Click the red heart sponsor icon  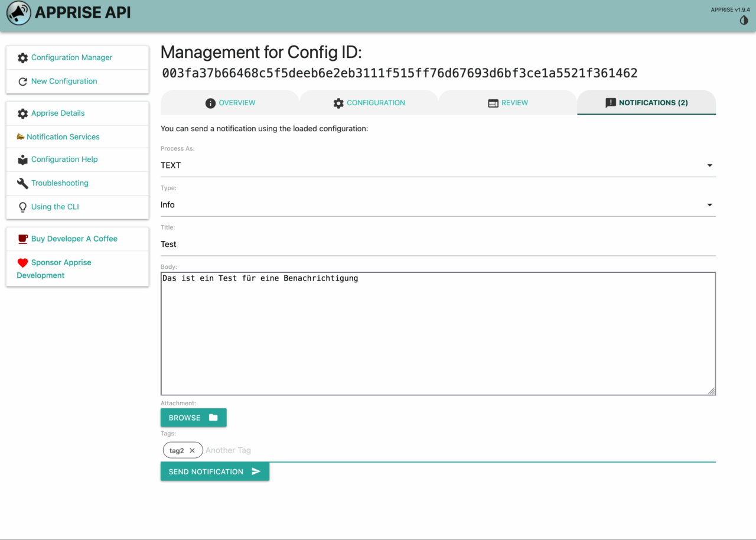(x=22, y=263)
